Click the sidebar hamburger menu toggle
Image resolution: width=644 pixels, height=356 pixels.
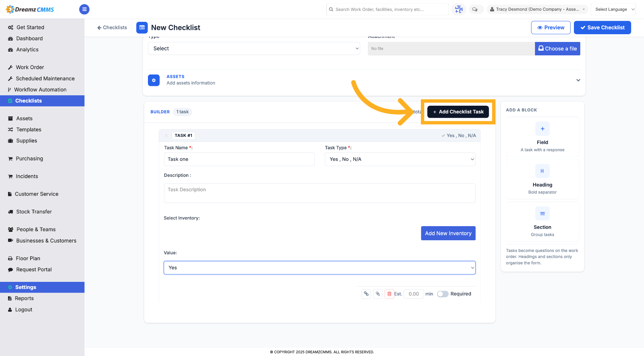pyautogui.click(x=84, y=9)
